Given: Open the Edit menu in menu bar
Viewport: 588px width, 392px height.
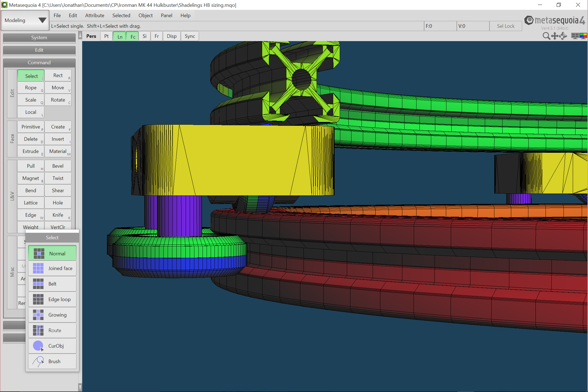Looking at the screenshot, I should (x=73, y=16).
